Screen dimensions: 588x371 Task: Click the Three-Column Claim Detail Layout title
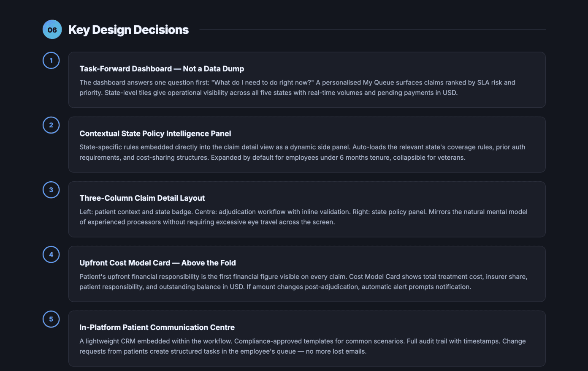pyautogui.click(x=142, y=198)
